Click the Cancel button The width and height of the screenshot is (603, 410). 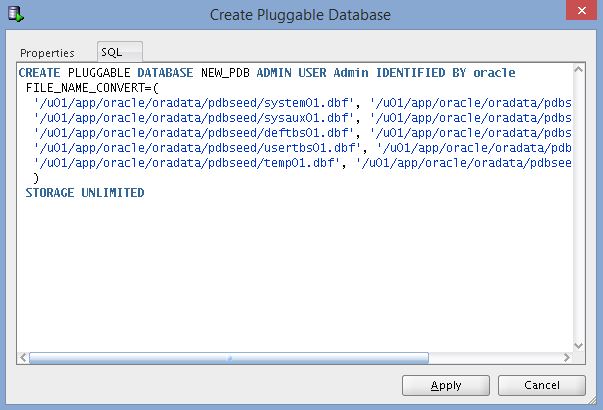click(542, 385)
